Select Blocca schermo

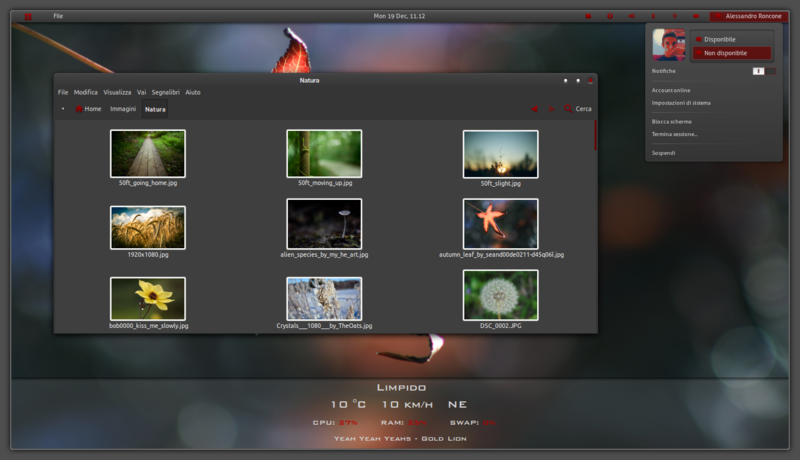pyautogui.click(x=671, y=122)
